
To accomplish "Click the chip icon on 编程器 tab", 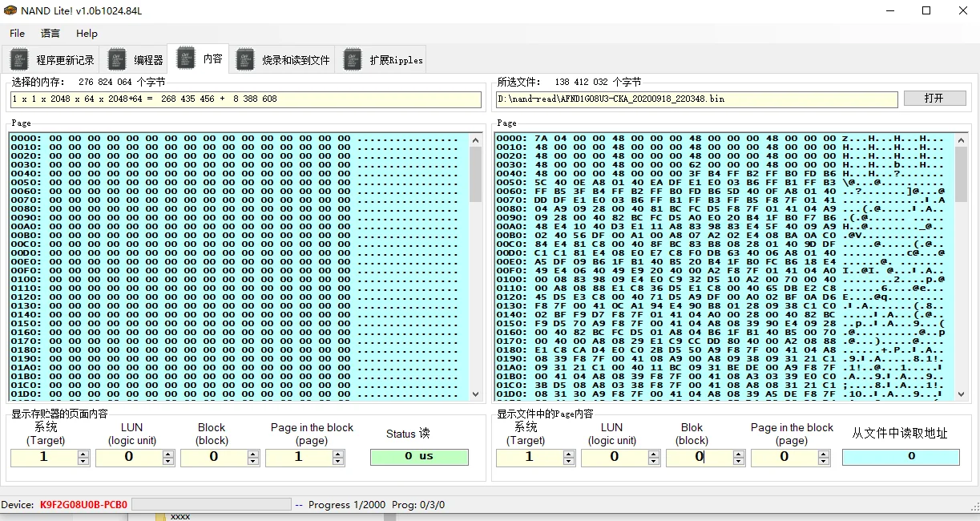I will [x=117, y=59].
